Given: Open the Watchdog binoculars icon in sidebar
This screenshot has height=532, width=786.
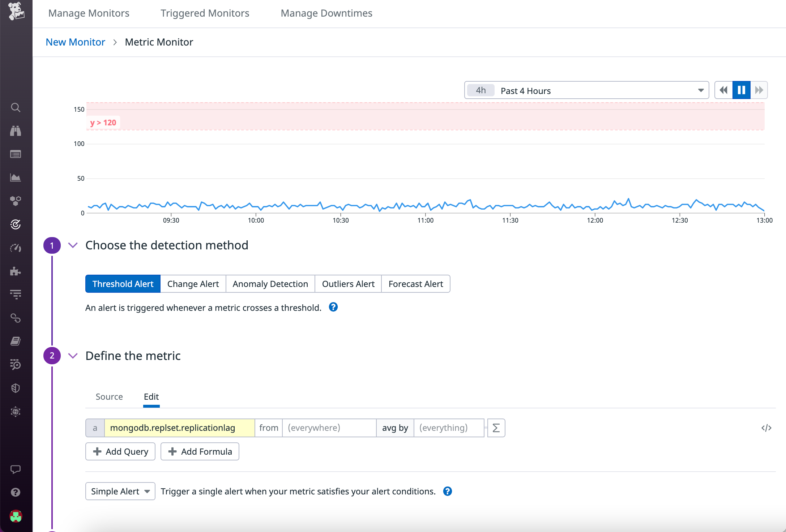Looking at the screenshot, I should [x=16, y=131].
